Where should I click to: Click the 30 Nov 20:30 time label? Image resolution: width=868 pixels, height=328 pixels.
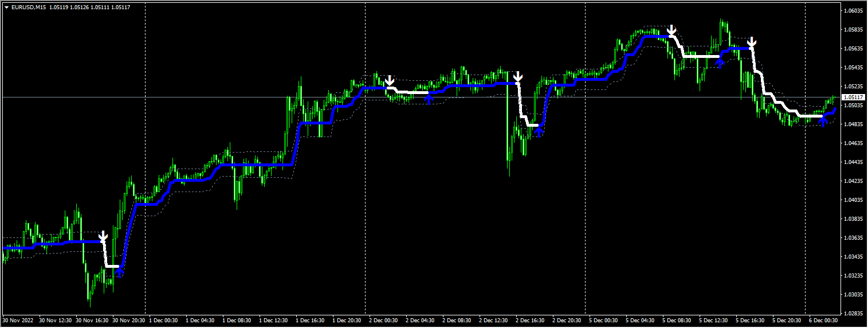[x=128, y=321]
